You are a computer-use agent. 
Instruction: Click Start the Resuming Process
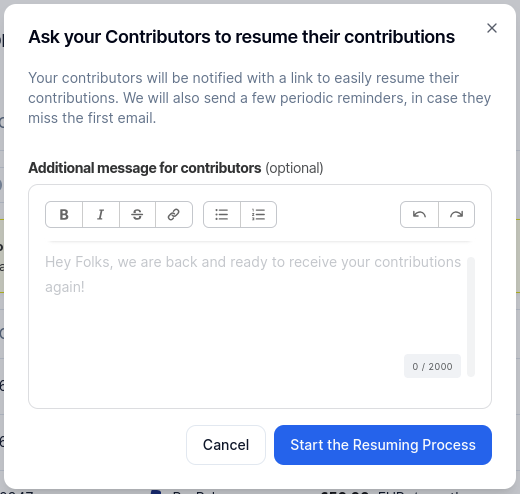383,445
